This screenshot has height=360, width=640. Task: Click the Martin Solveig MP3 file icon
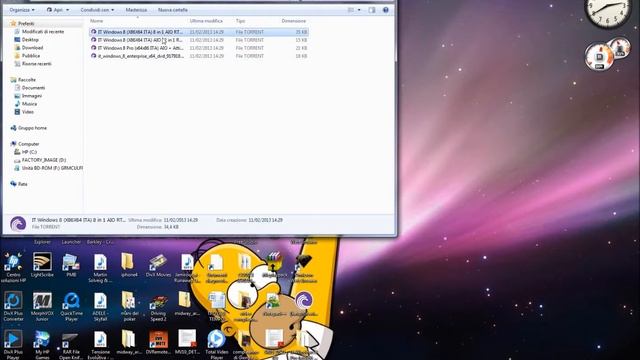pyautogui.click(x=100, y=267)
